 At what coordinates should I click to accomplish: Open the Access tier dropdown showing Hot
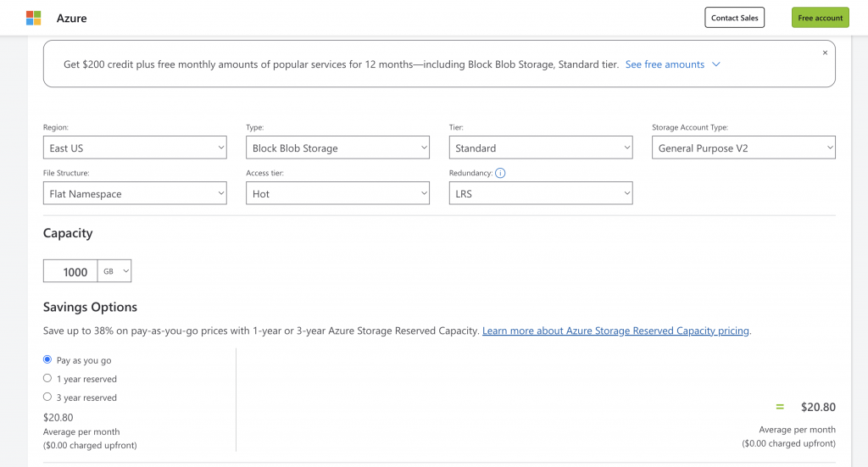click(x=338, y=193)
